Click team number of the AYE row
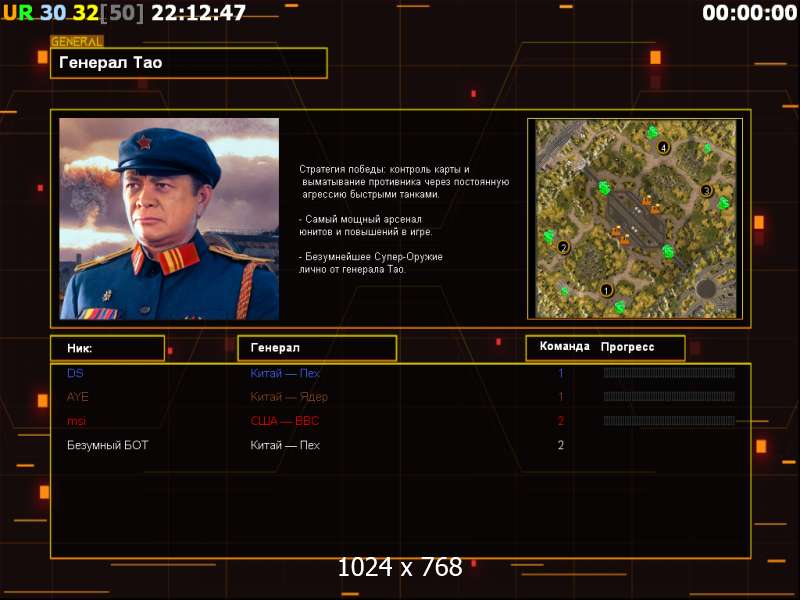The height and width of the screenshot is (600, 800). [x=561, y=397]
